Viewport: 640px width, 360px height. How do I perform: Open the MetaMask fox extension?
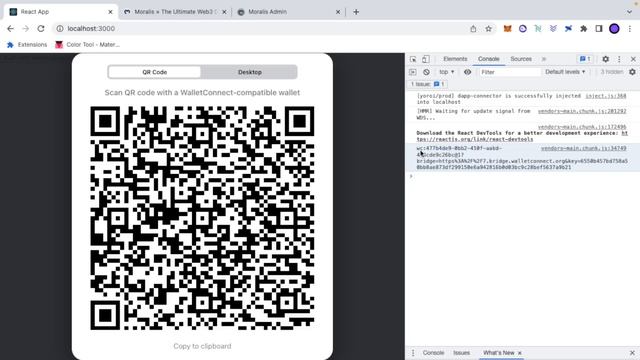coord(507,29)
